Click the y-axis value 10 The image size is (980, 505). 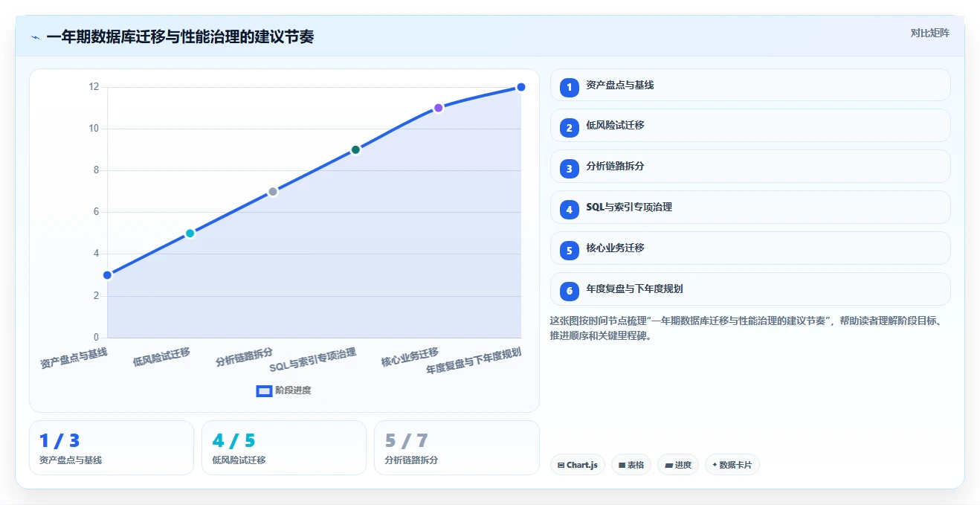[94, 129]
